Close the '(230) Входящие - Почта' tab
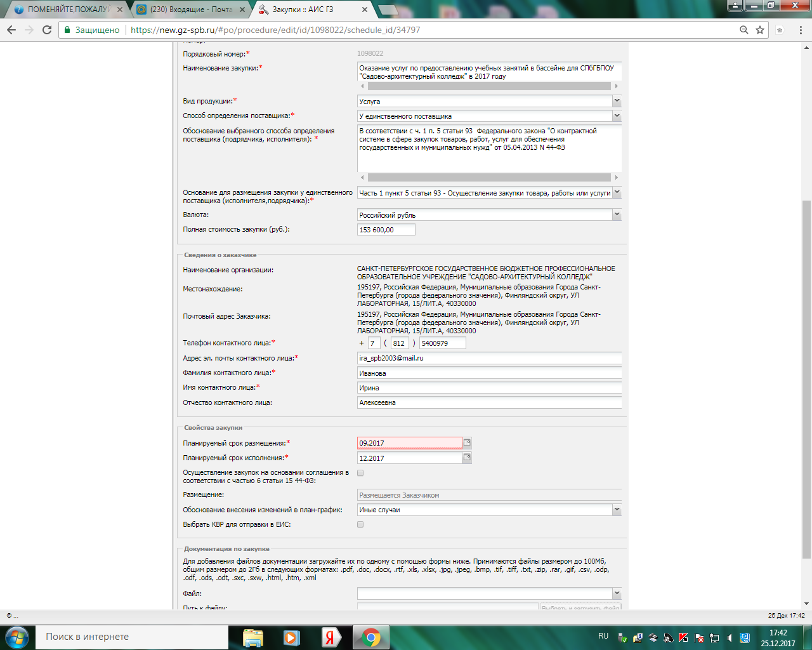812x650 pixels. [x=242, y=10]
